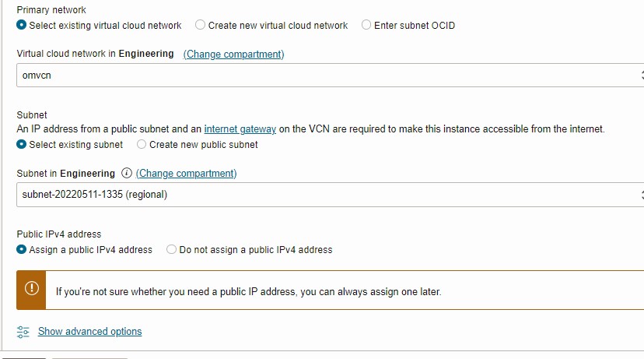The height and width of the screenshot is (359, 644).
Task: Choose Do not assign a public IPv4 address
Action: [x=172, y=250]
